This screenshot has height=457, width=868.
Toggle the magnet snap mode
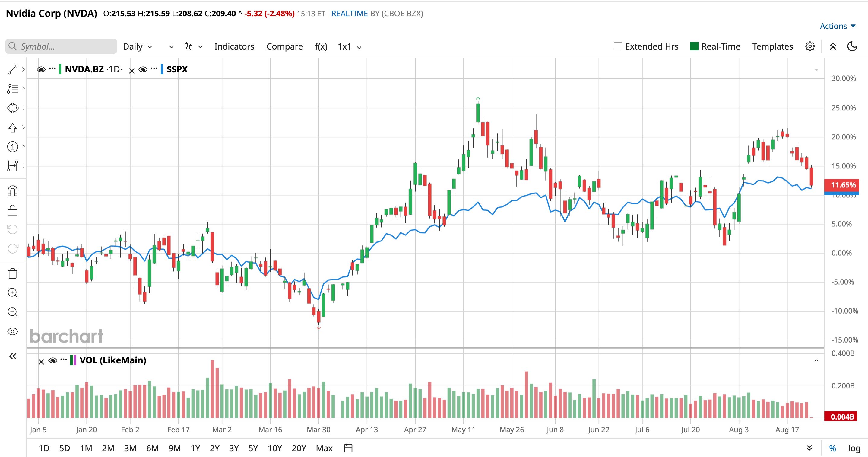[x=12, y=191]
